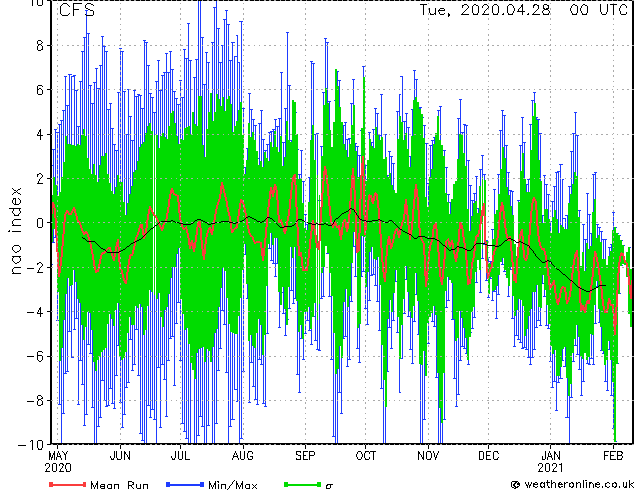This screenshot has height=490, width=634.
Task: Click the SEP x-axis label
Action: point(305,456)
